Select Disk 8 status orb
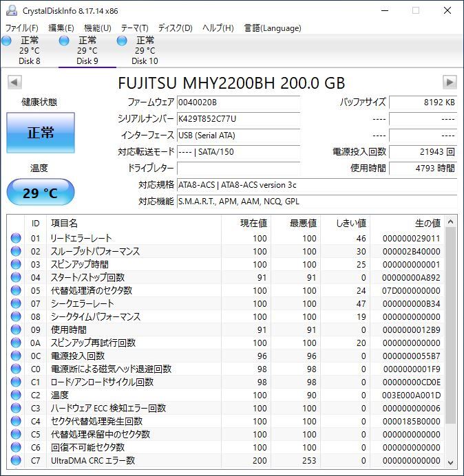This screenshot has height=476, width=464. tap(6, 41)
